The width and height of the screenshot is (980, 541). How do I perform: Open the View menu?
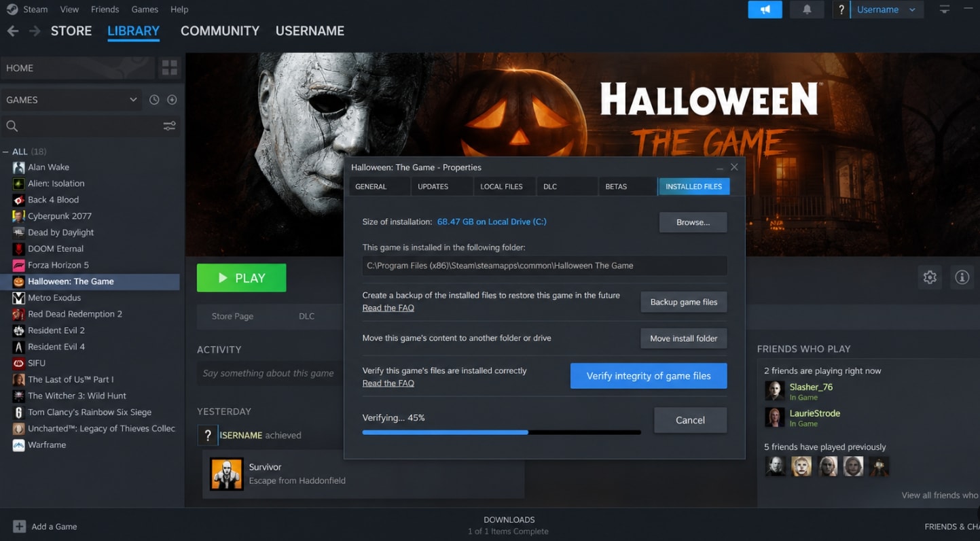(x=69, y=10)
